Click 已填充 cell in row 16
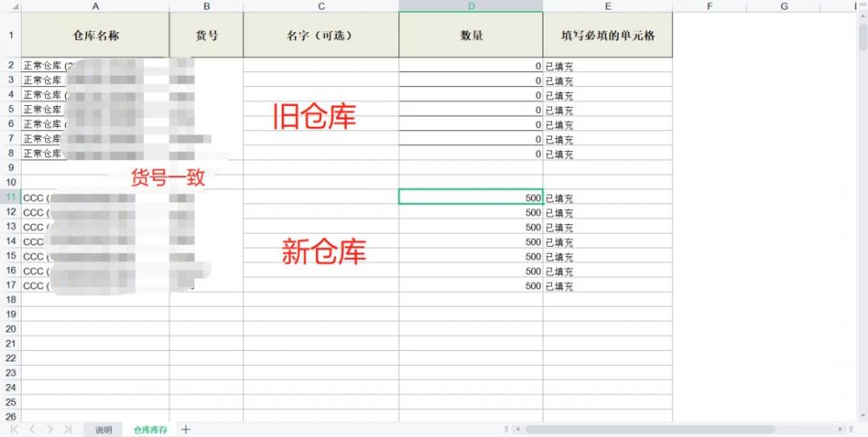The width and height of the screenshot is (868, 437). (x=608, y=270)
